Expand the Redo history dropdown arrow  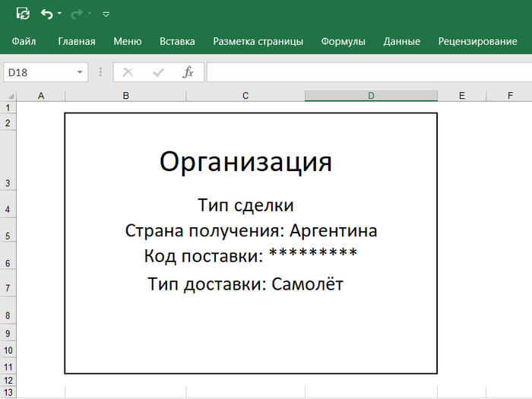(x=89, y=14)
